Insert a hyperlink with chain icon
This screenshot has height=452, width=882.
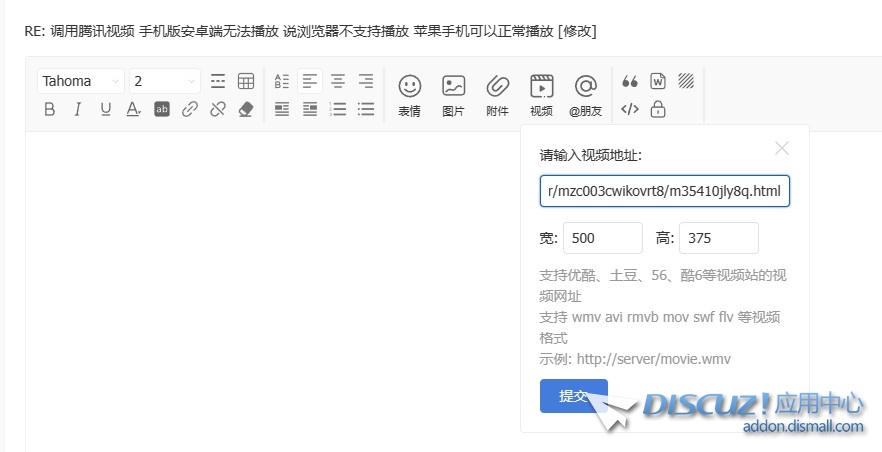tap(190, 109)
